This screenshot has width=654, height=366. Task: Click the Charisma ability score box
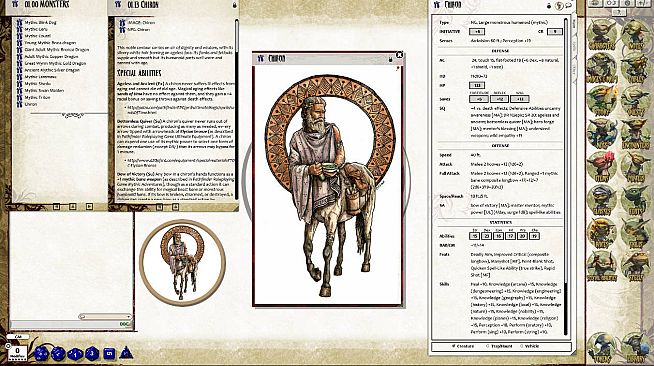(x=535, y=236)
